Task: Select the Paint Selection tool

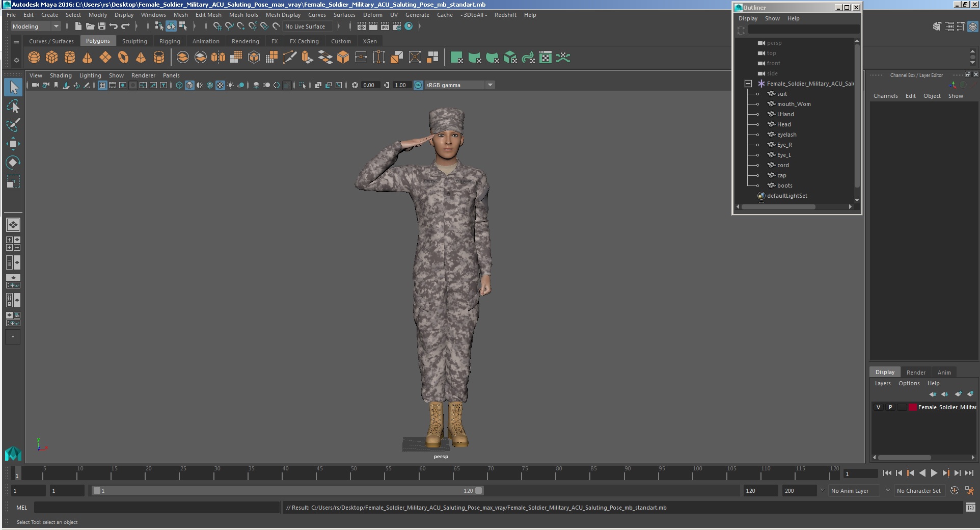Action: click(13, 125)
